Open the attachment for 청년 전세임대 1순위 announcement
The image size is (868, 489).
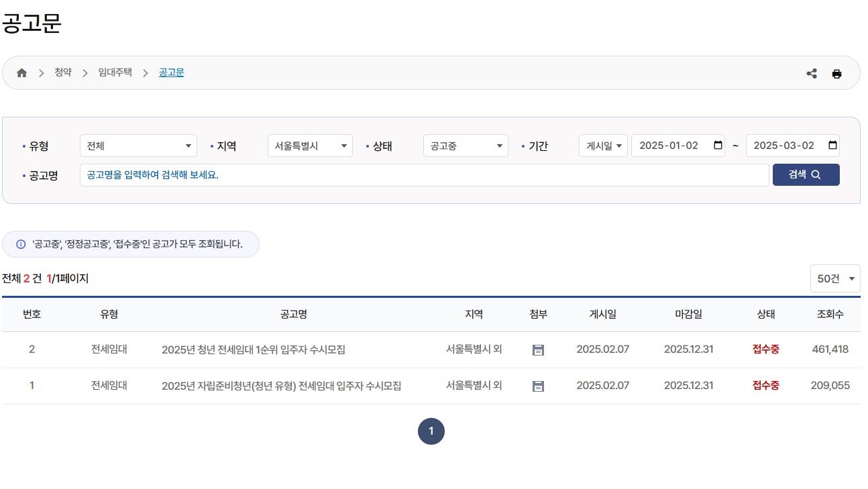(x=538, y=349)
